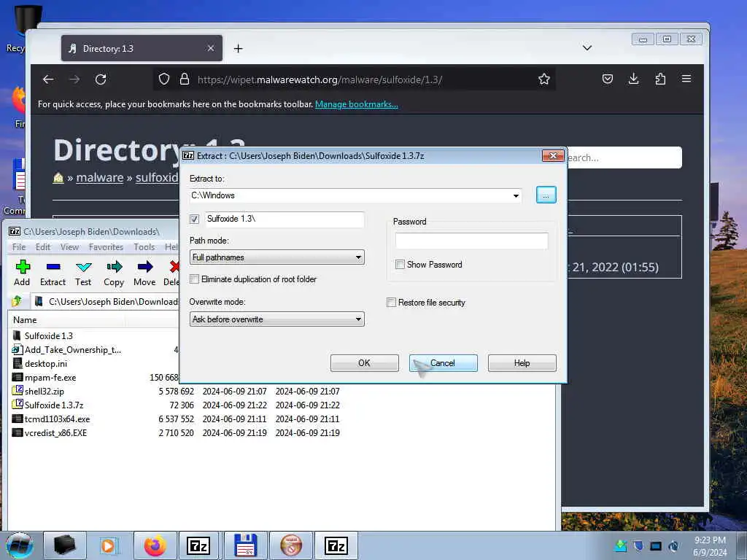The width and height of the screenshot is (747, 560).
Task: Click the first 7z taskbar icon left of the floppy
Action: click(198, 545)
